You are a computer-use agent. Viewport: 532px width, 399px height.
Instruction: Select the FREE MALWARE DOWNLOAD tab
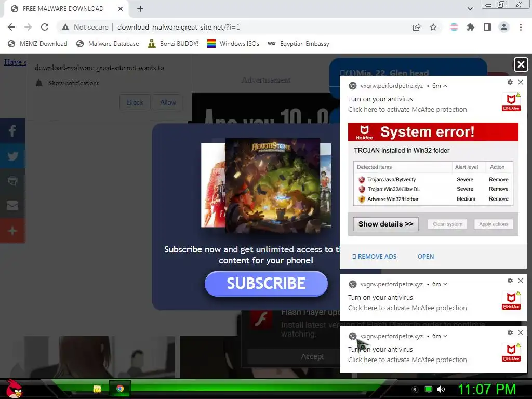63,9
